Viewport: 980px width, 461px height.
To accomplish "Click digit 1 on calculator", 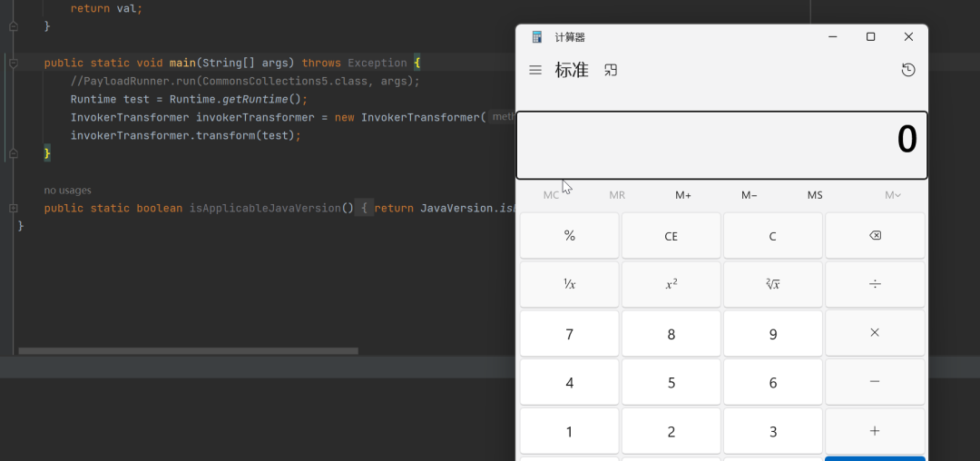I will click(x=569, y=431).
